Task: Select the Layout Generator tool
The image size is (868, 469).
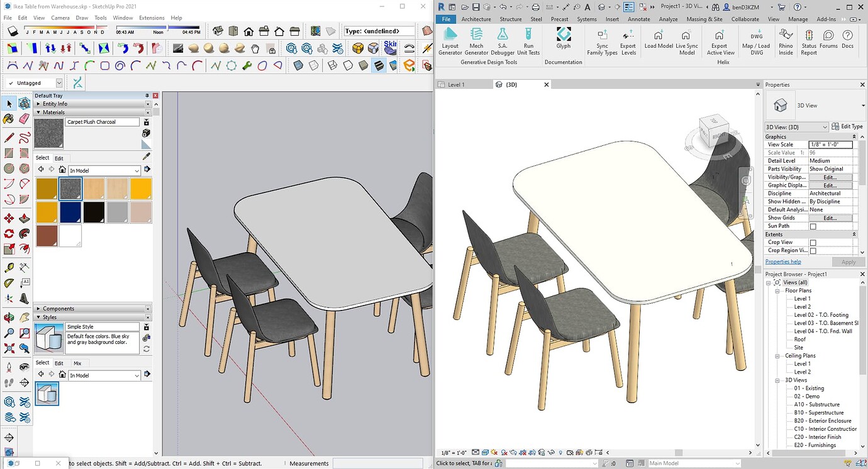Action: click(450, 40)
